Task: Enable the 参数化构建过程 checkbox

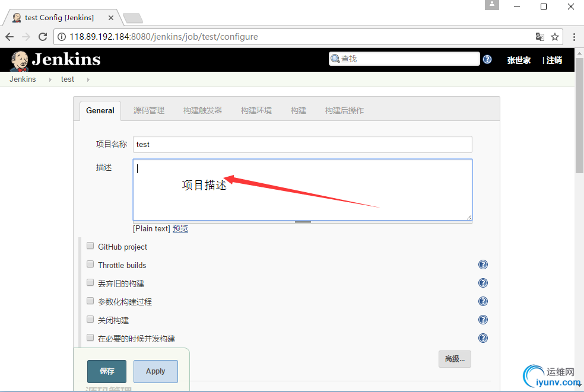Action: [x=90, y=301]
